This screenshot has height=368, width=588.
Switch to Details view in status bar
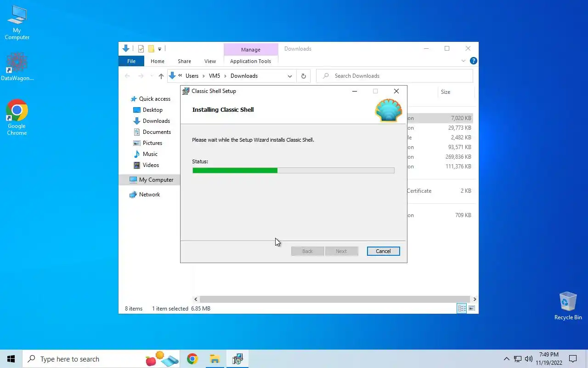(462, 308)
